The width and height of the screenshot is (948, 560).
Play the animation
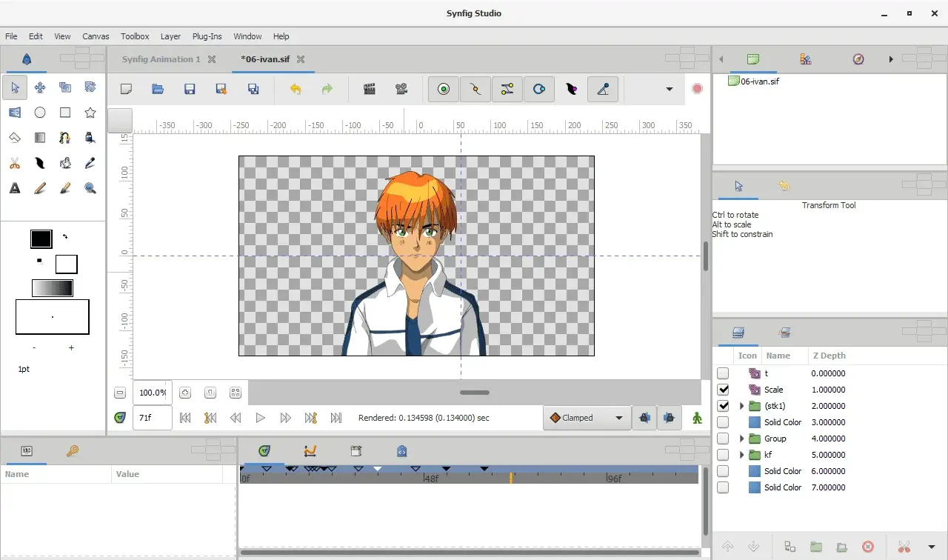tap(261, 418)
